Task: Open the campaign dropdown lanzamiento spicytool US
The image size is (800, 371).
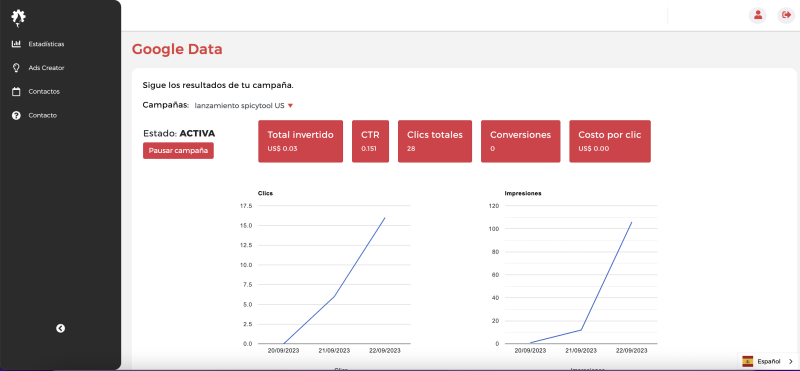Action: coord(243,106)
